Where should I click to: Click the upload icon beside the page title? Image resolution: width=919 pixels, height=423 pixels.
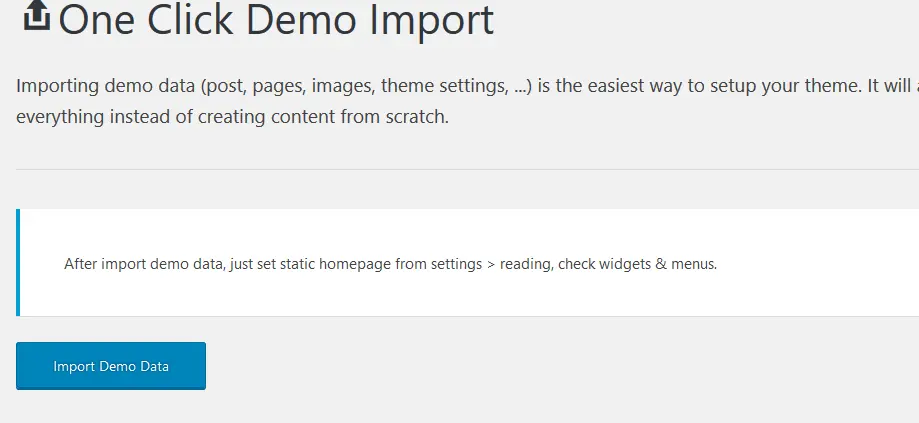coord(36,15)
